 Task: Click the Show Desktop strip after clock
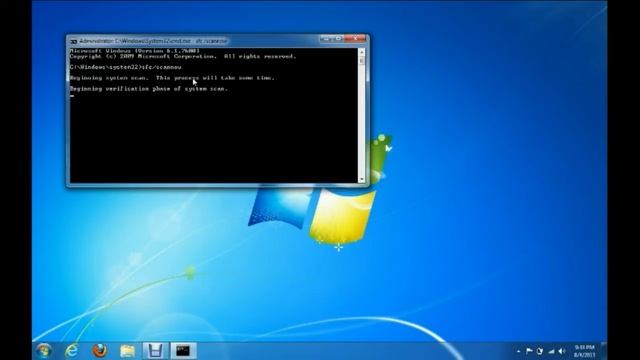point(604,351)
